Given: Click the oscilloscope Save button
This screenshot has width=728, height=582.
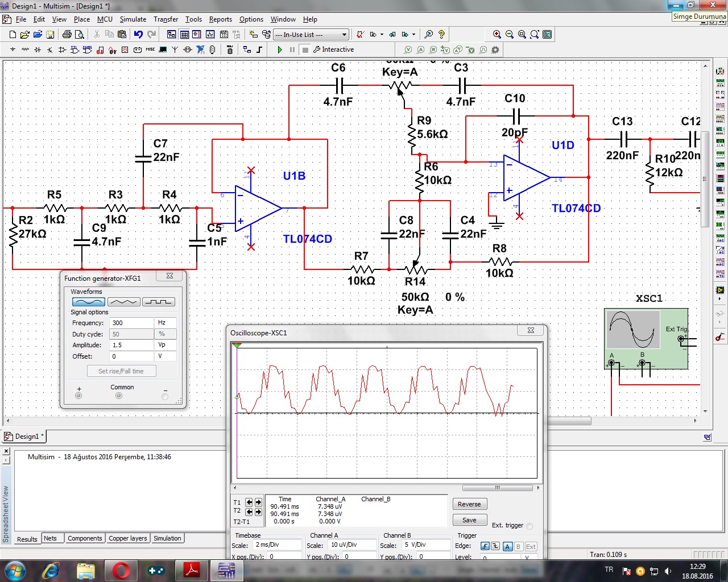Looking at the screenshot, I should [x=469, y=520].
